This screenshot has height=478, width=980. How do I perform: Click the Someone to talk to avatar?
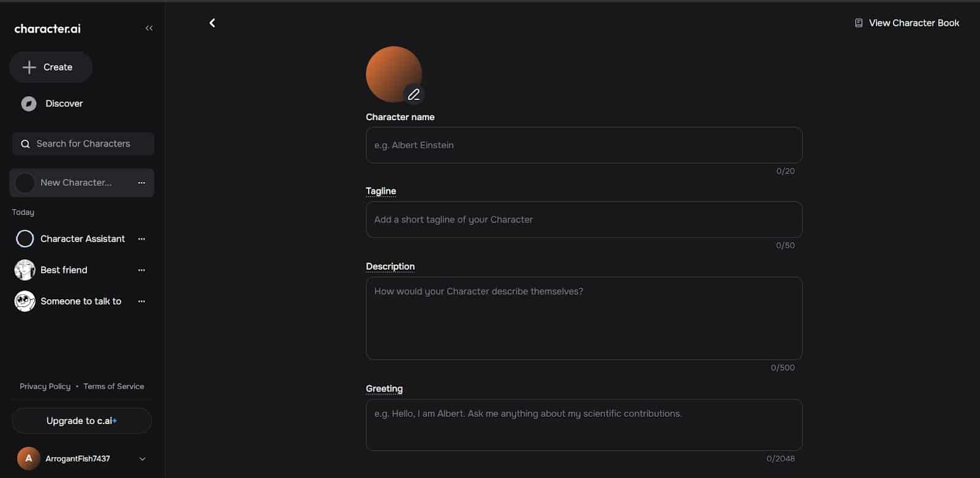pyautogui.click(x=25, y=301)
